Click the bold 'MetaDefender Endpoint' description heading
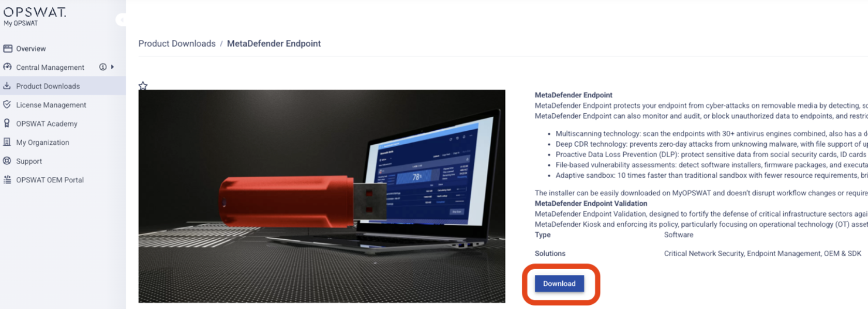The image size is (868, 309). tap(573, 95)
